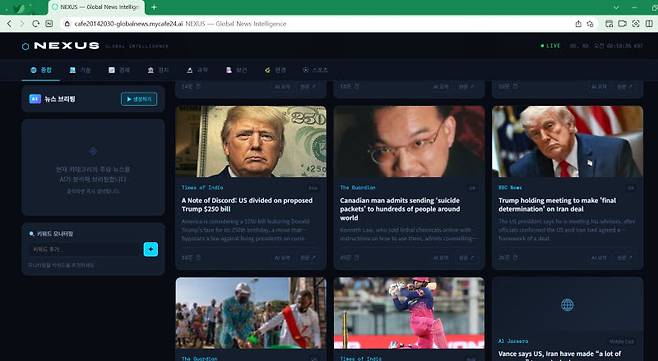The height and width of the screenshot is (361, 658).
Task: Reload the NEXUS page
Action: pyautogui.click(x=36, y=24)
